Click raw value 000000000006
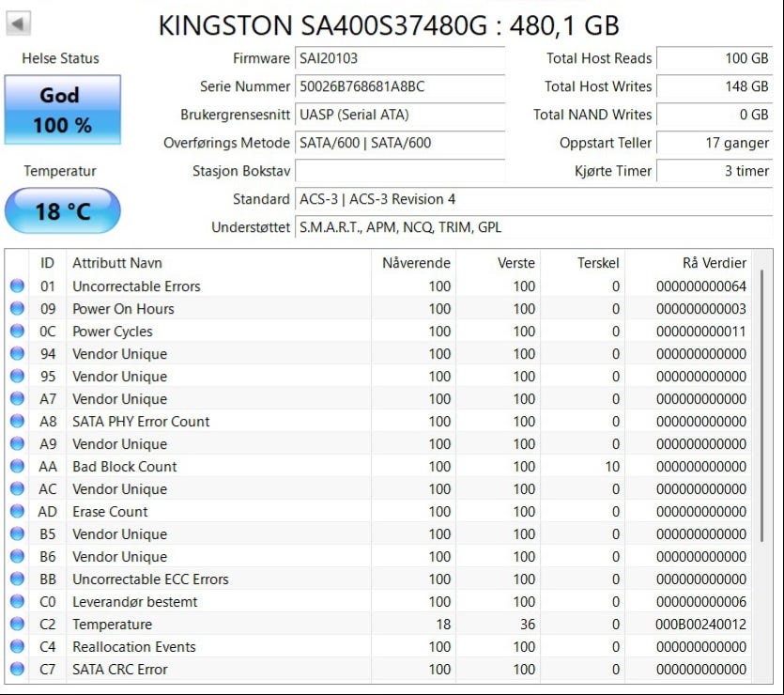 coord(701,601)
